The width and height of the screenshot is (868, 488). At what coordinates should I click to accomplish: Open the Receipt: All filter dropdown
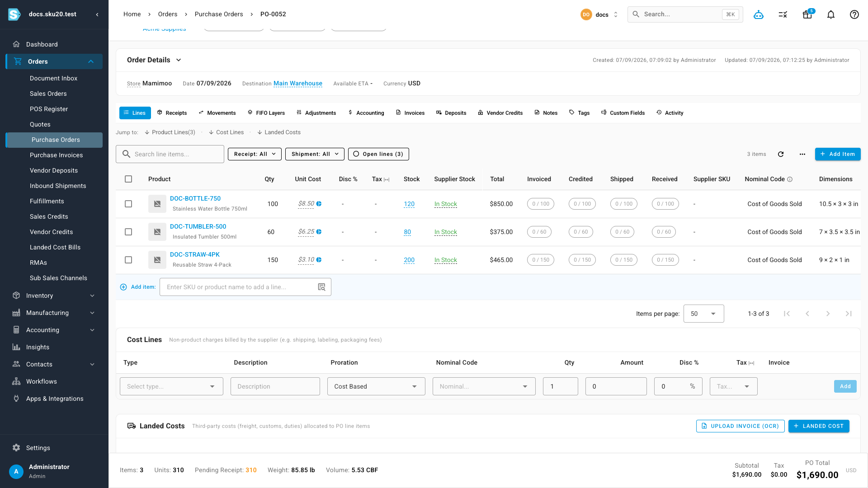pyautogui.click(x=255, y=154)
